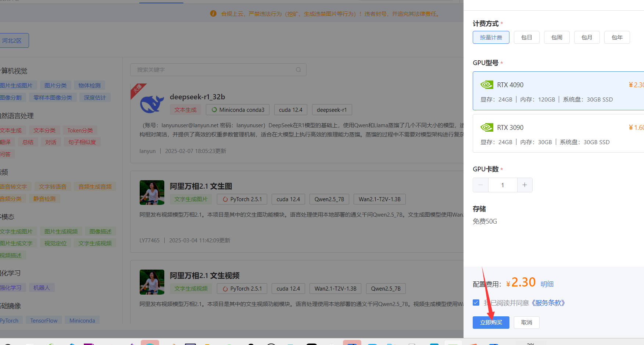Filter by 视觉定位 category tag
This screenshot has height=345, width=644.
pos(56,243)
